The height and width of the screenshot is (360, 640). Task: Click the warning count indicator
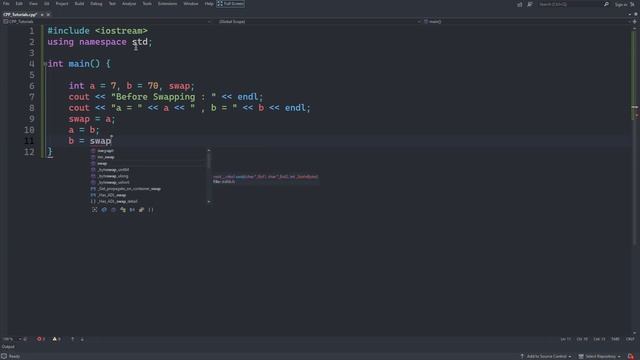tap(56, 339)
